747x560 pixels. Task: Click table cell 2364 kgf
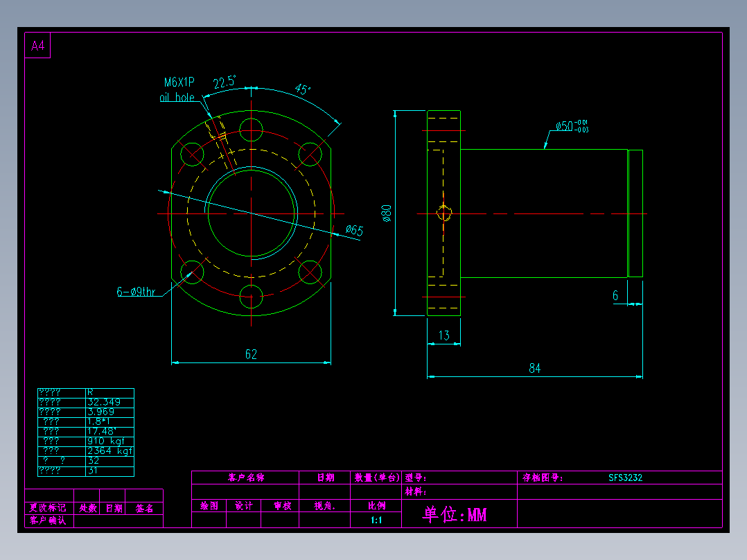110,451
